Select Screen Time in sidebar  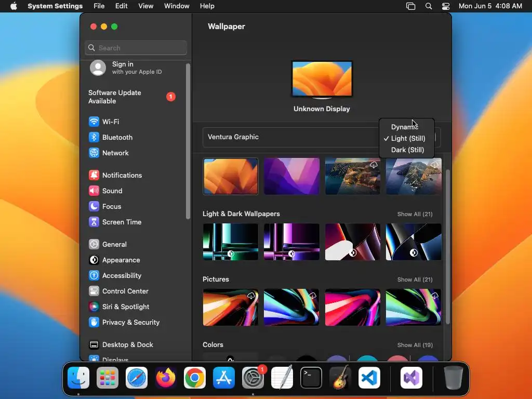coord(115,222)
